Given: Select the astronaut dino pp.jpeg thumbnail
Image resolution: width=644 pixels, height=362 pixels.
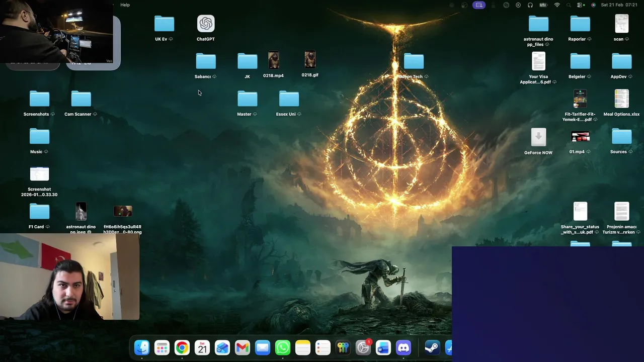Looking at the screenshot, I should (x=81, y=212).
